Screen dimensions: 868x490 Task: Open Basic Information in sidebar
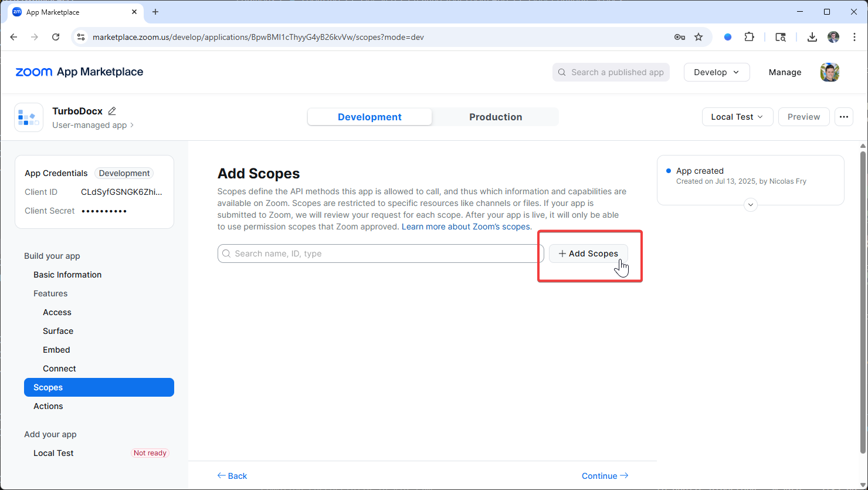click(67, 275)
